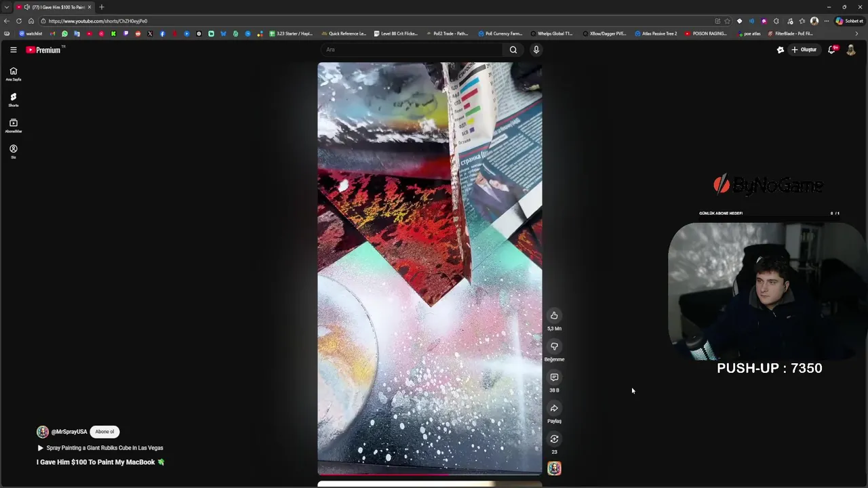
Task: Share the Short via Paylaş
Action: [x=554, y=408]
